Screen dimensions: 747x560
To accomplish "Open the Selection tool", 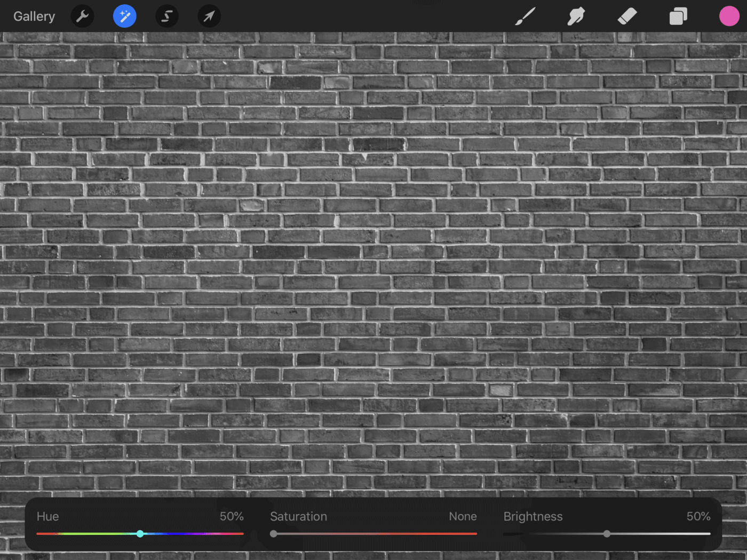I will point(167,17).
